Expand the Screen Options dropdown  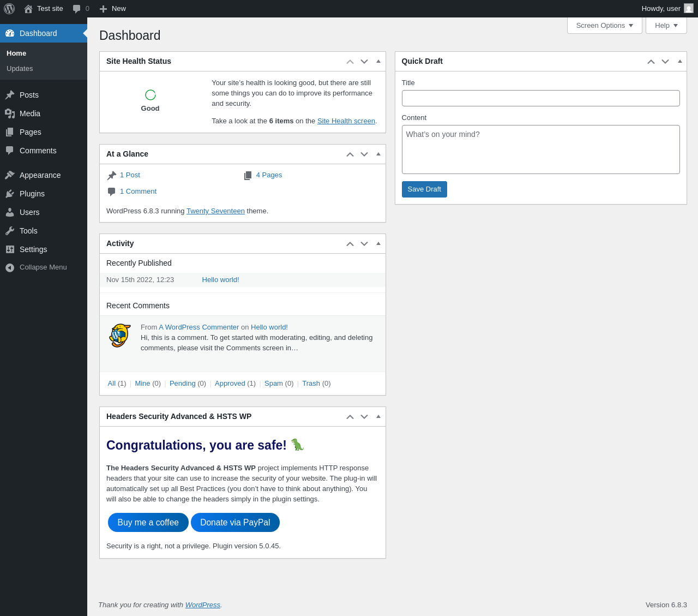pos(605,26)
